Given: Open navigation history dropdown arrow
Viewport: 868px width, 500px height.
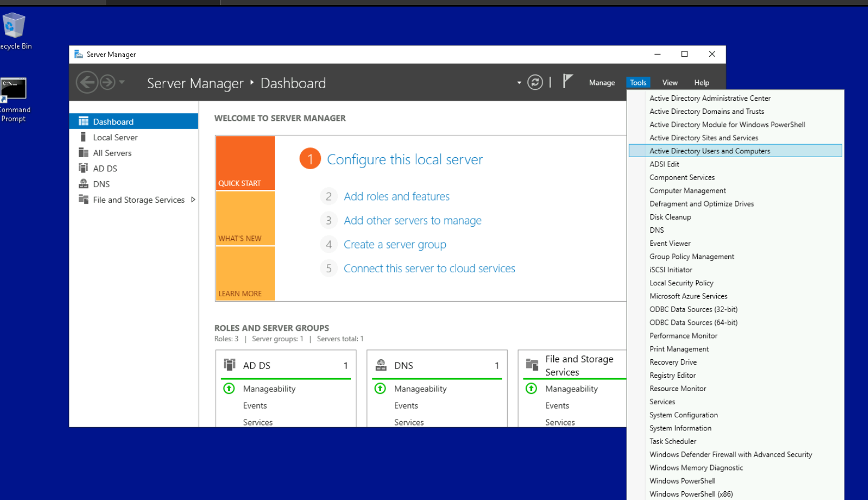Looking at the screenshot, I should tap(122, 82).
